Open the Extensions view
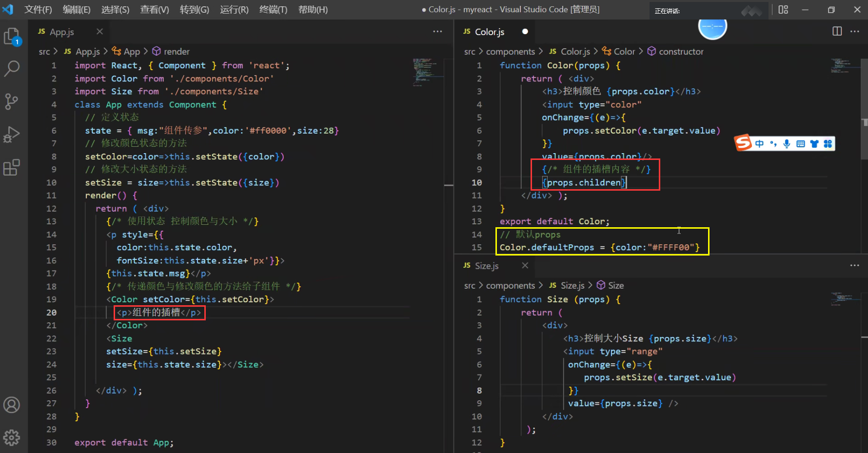Screen dimensions: 868x453 (12, 167)
